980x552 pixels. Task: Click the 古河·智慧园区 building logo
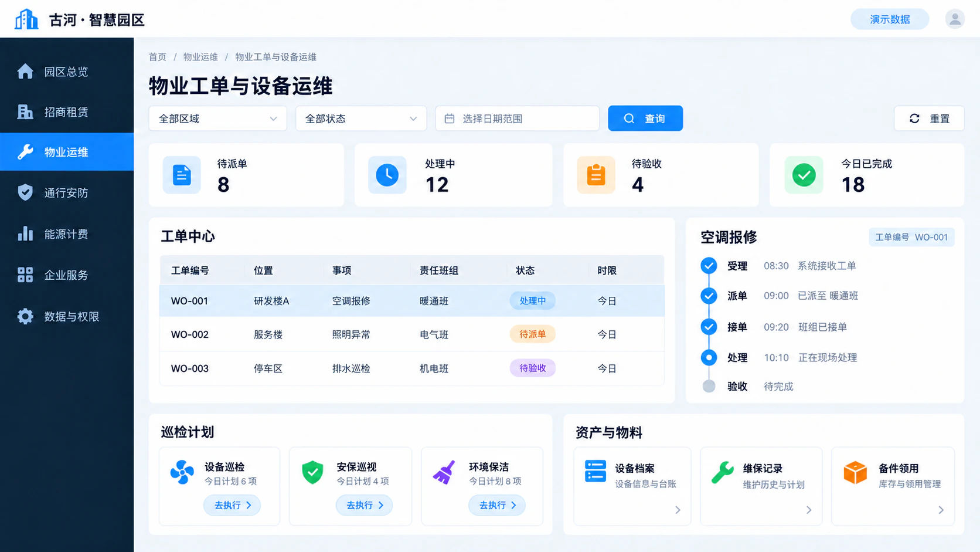point(26,19)
